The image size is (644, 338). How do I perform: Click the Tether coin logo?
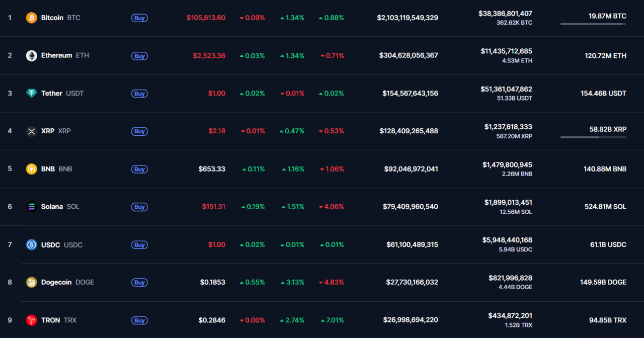tap(32, 93)
